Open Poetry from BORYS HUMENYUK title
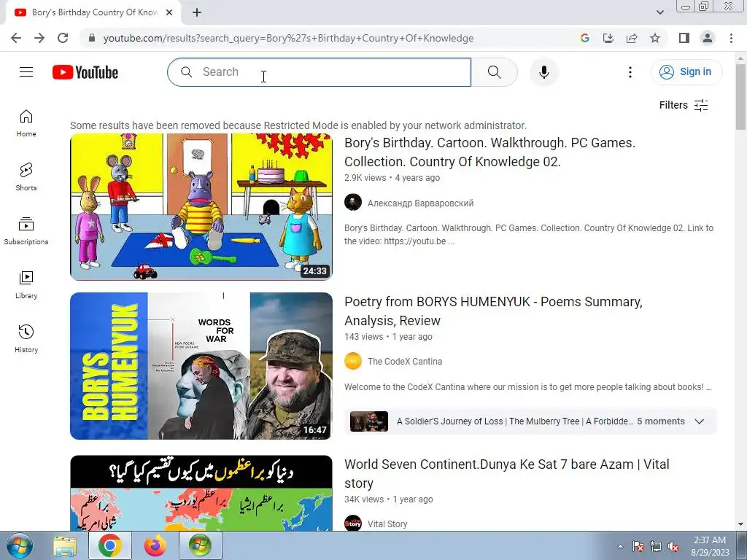The image size is (747, 560). click(x=494, y=311)
